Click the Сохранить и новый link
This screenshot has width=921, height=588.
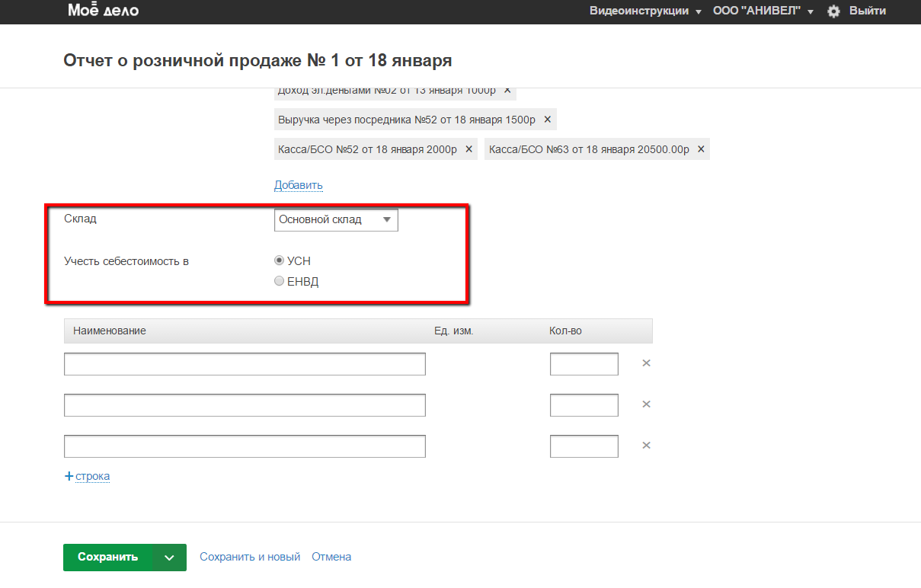(x=250, y=558)
